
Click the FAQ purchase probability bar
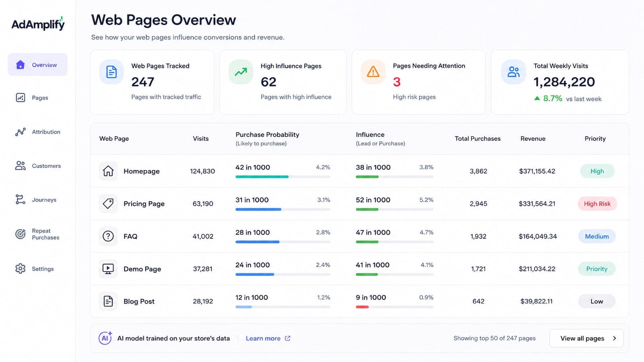(283, 242)
